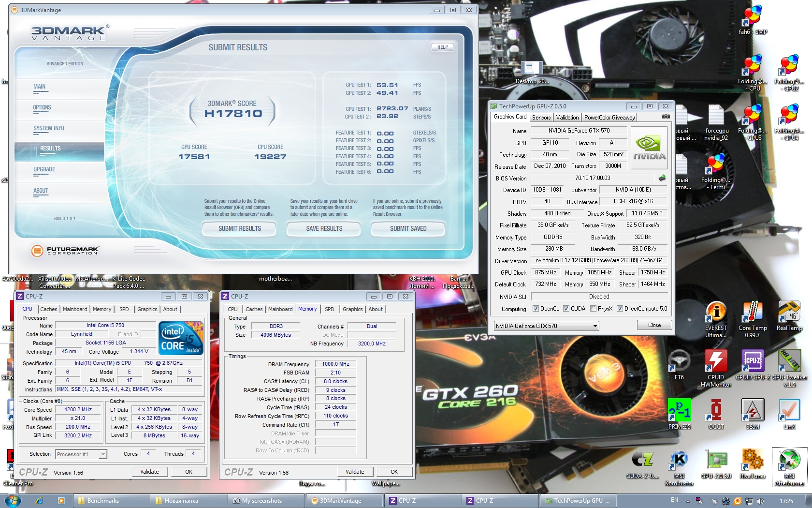Click the Windows Start orb

13,500
